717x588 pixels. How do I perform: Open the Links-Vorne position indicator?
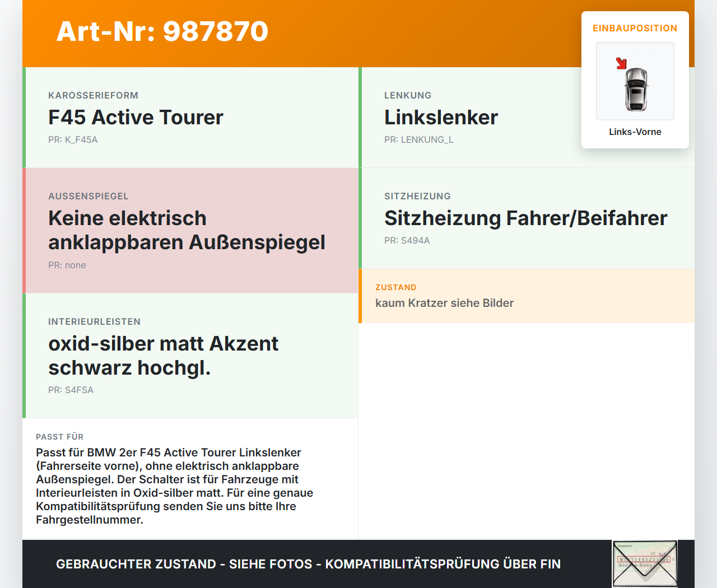635,132
